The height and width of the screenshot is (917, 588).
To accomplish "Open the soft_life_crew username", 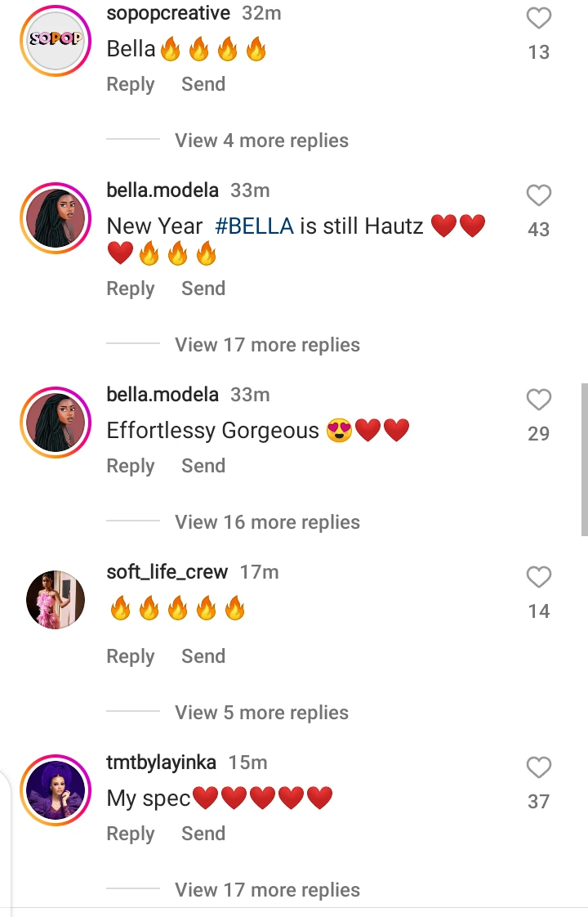I will 167,572.
